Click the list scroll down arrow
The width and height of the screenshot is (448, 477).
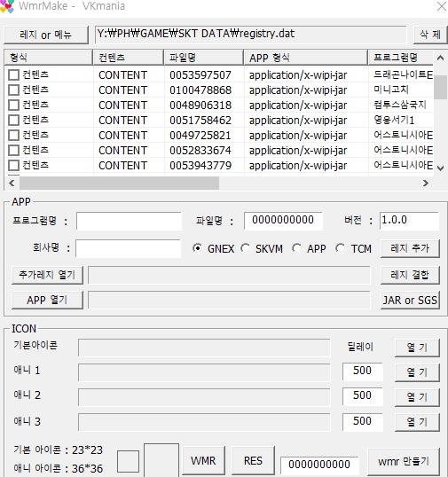pos(440,168)
